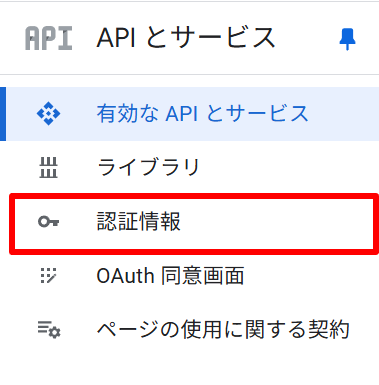The image size is (379, 385).
Task: Open 有効な API とサービス menu item
Action: [x=190, y=114]
